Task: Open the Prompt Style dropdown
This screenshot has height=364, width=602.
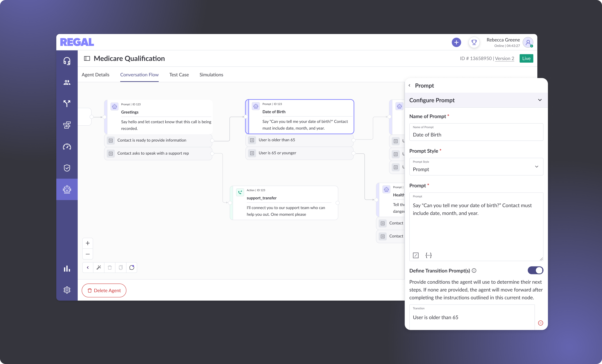Action: pyautogui.click(x=476, y=167)
